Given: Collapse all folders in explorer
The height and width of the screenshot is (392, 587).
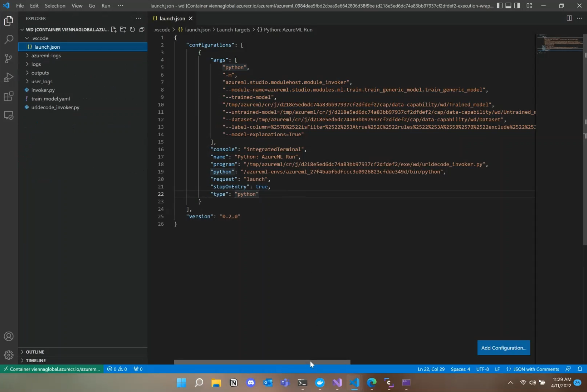Looking at the screenshot, I should (x=142, y=29).
